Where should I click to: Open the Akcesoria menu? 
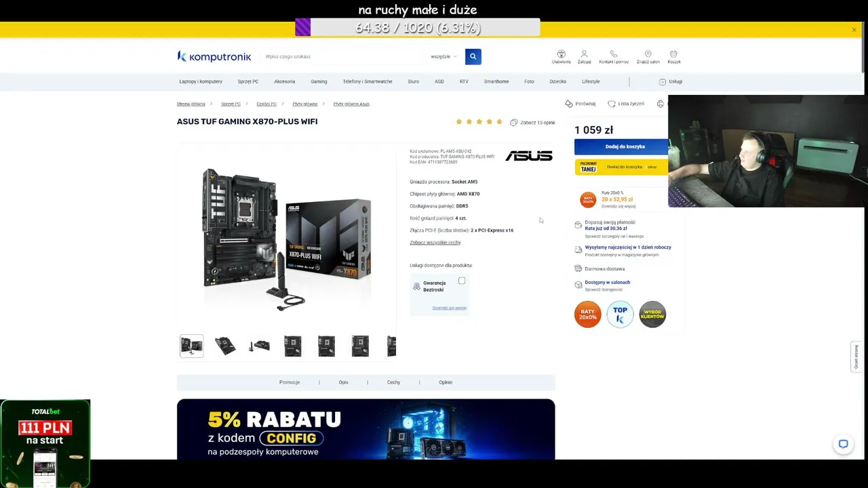point(284,81)
